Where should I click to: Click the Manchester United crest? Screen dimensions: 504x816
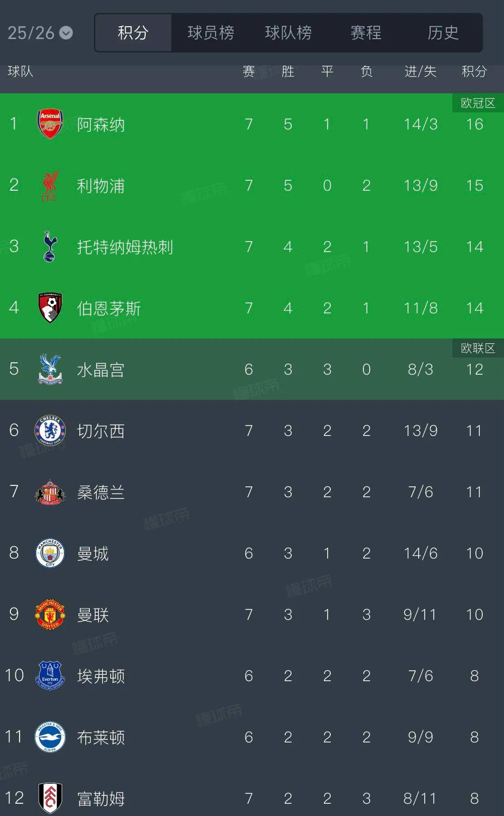[x=50, y=614]
